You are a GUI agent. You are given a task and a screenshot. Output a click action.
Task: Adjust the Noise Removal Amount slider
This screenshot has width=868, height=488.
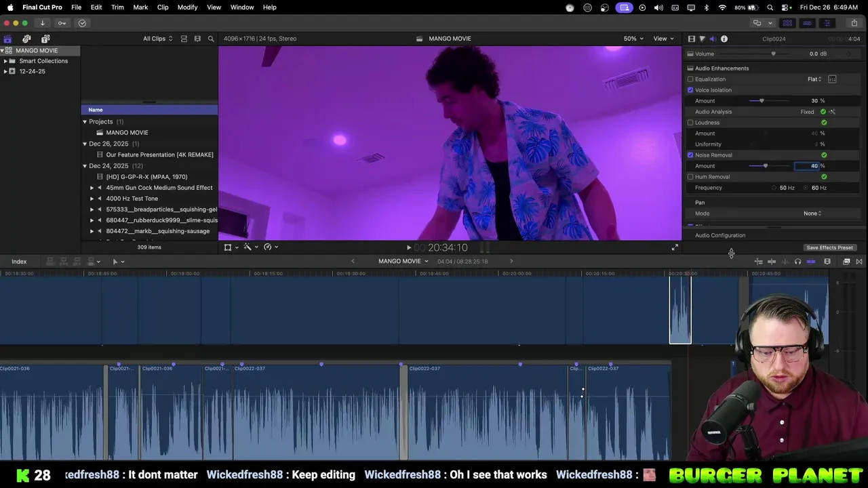(766, 166)
